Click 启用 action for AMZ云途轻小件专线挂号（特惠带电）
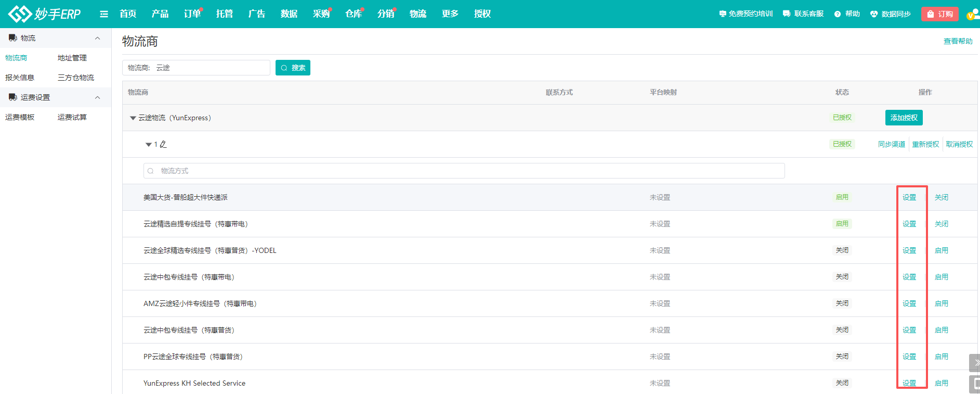 [942, 303]
